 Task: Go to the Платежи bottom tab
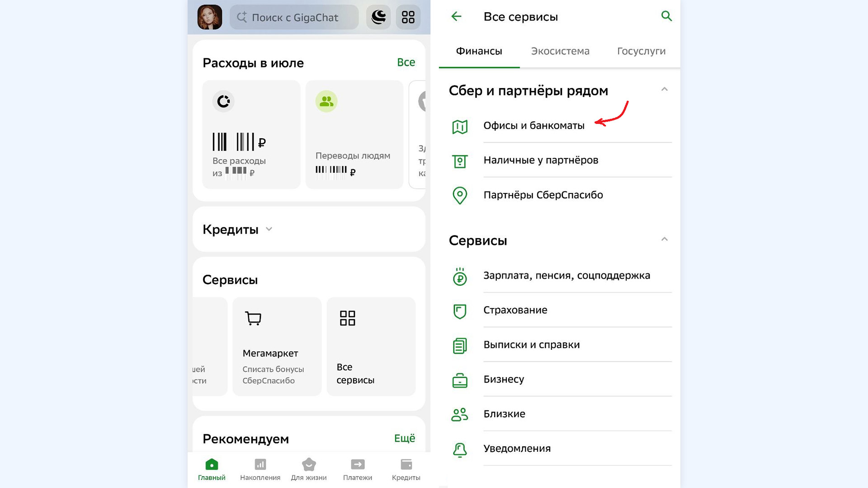click(x=358, y=470)
